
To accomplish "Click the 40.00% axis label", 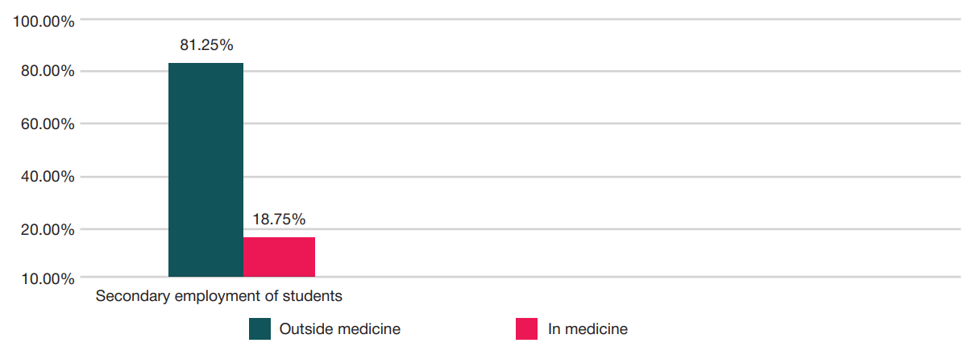I will [x=48, y=177].
